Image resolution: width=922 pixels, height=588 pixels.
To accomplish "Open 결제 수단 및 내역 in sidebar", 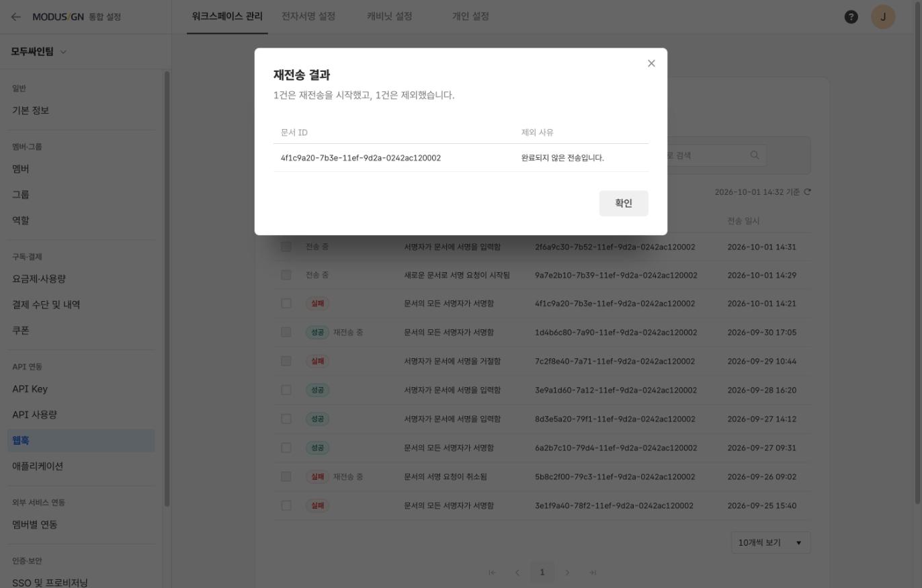I will (81, 304).
